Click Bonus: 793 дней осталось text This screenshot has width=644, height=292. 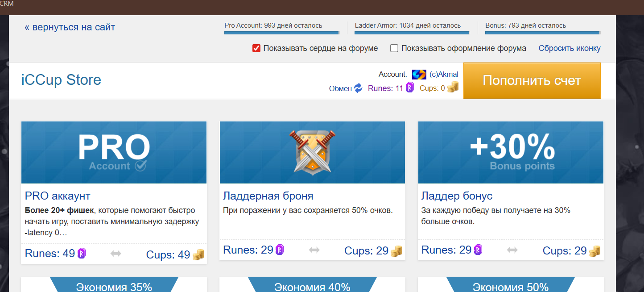click(526, 25)
